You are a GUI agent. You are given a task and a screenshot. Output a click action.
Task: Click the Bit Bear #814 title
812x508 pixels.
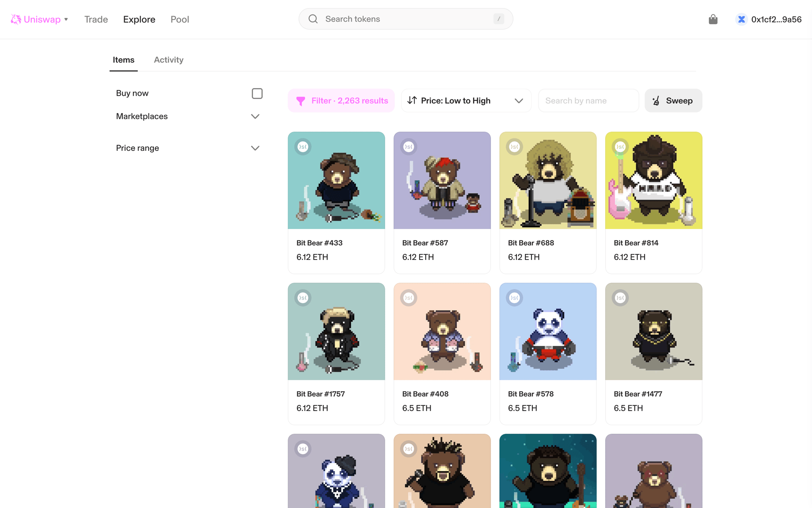coord(636,243)
